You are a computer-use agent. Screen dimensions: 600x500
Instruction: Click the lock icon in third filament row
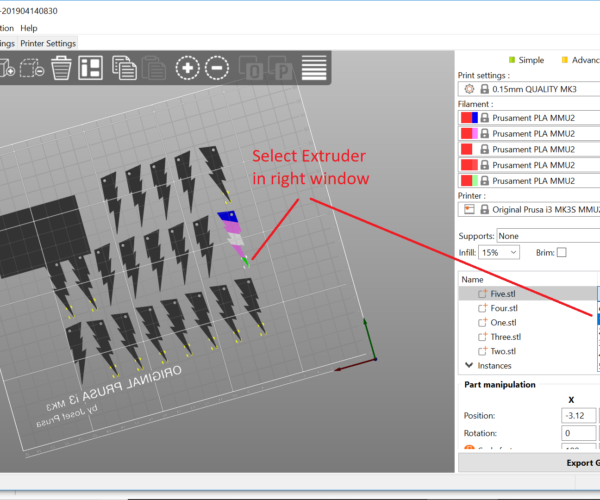[484, 149]
